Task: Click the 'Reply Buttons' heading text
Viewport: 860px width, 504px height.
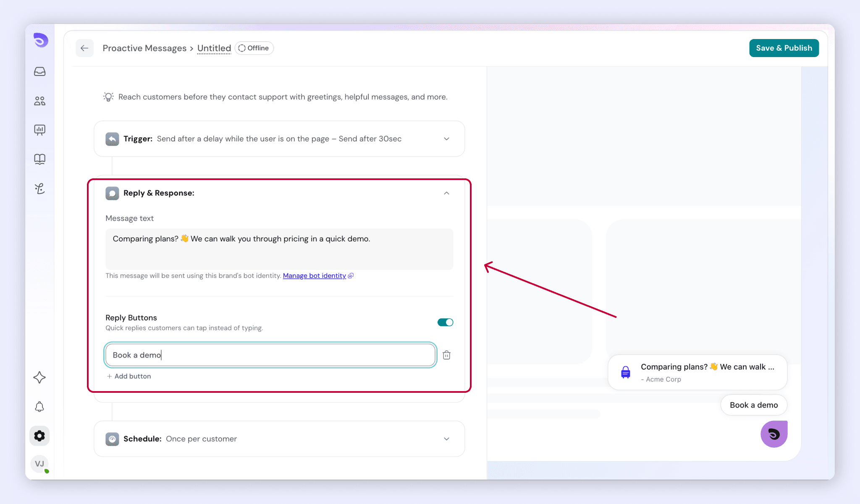Action: [131, 318]
